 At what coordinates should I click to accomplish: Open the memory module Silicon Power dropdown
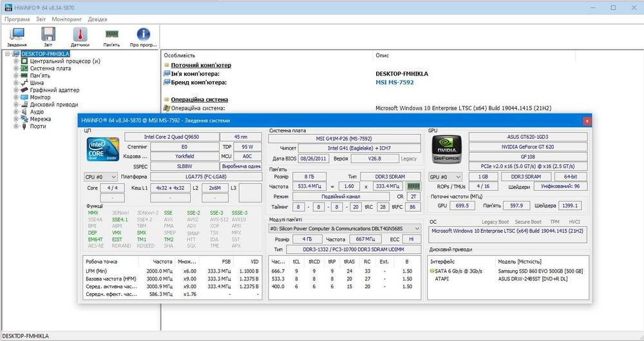(x=345, y=228)
